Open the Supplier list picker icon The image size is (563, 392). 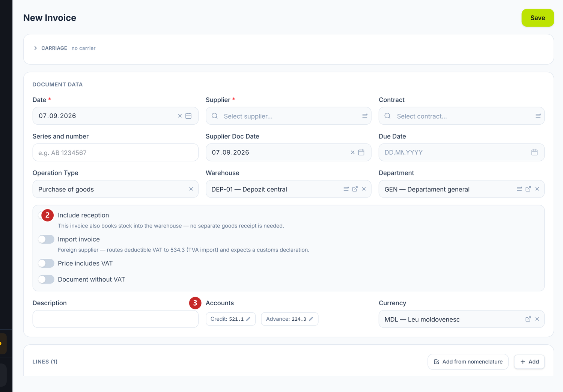coord(365,116)
